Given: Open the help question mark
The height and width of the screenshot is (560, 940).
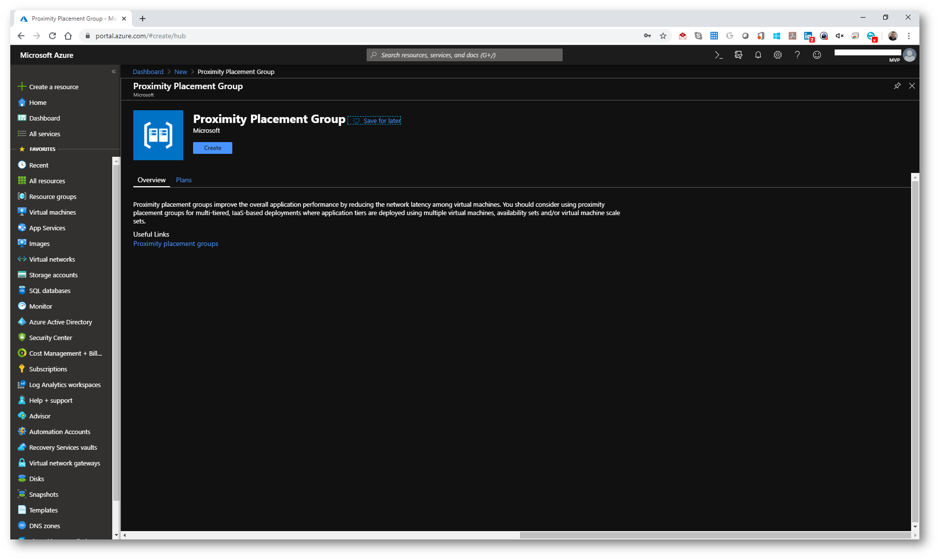Looking at the screenshot, I should (x=797, y=55).
